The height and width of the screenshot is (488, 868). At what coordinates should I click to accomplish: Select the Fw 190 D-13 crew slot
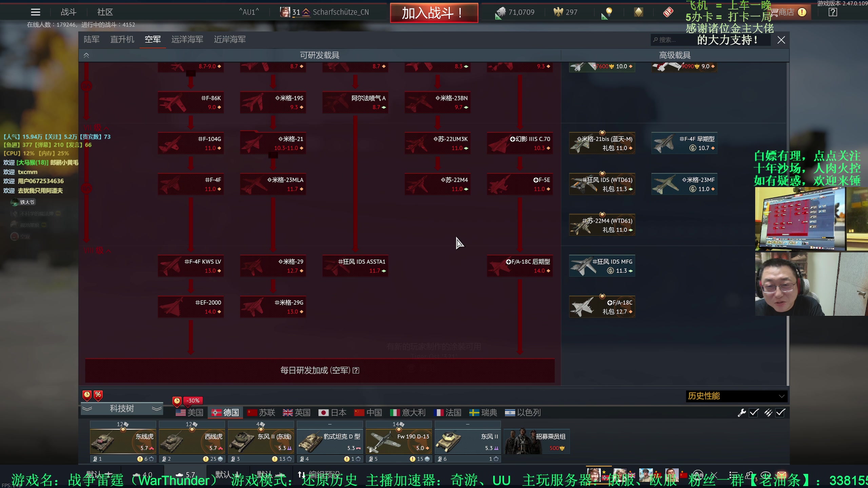coord(399,442)
